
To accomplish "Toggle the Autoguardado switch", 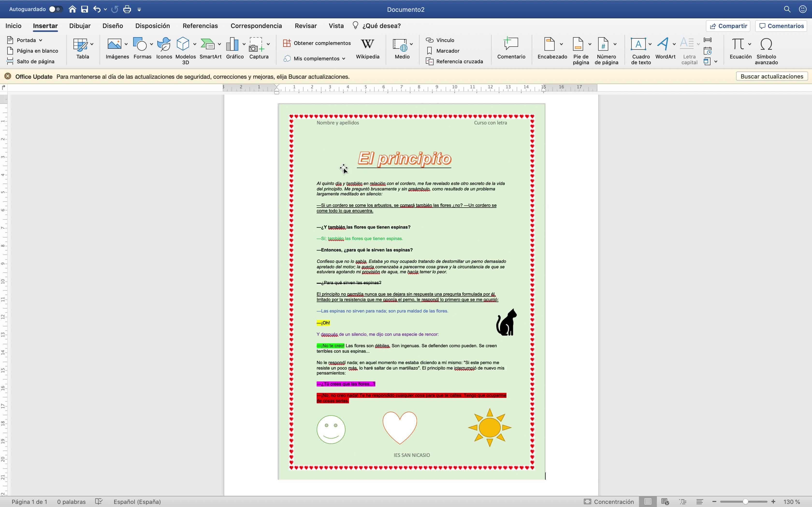I will [55, 9].
